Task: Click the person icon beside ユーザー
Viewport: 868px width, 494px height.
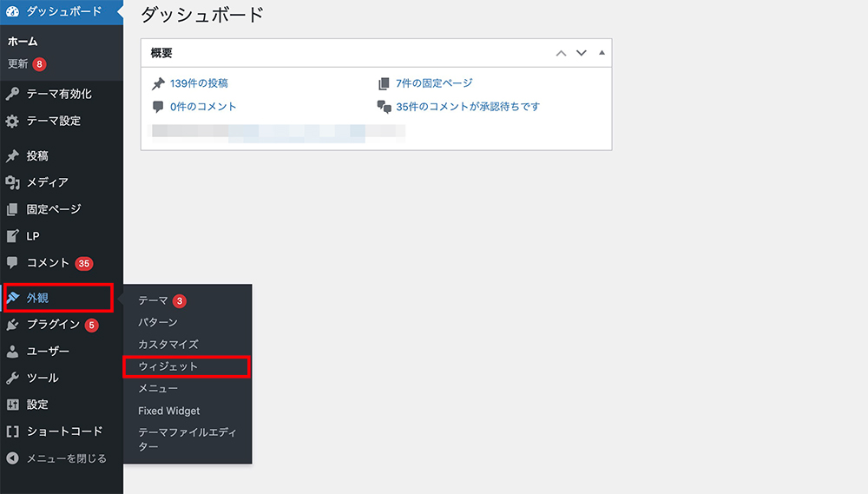Action: [x=12, y=351]
